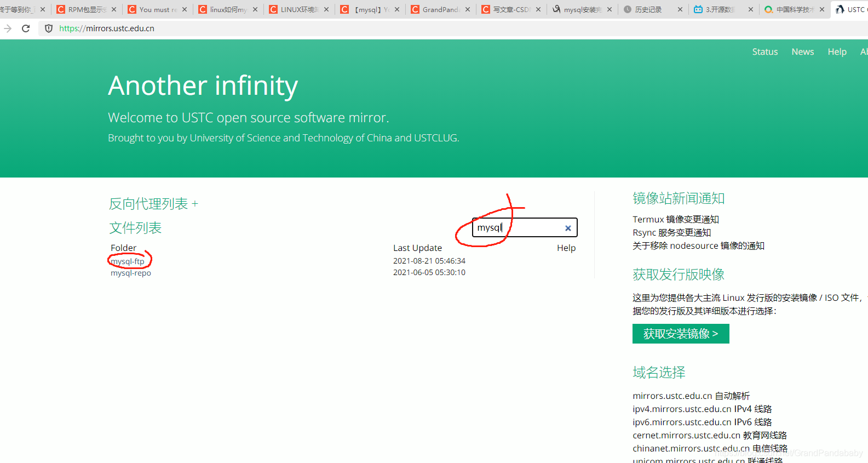Screen dimensions: 868x463
Task: Open chinanet.mirrors.ustc.edu.cn 电信线路 link
Action: 710,448
